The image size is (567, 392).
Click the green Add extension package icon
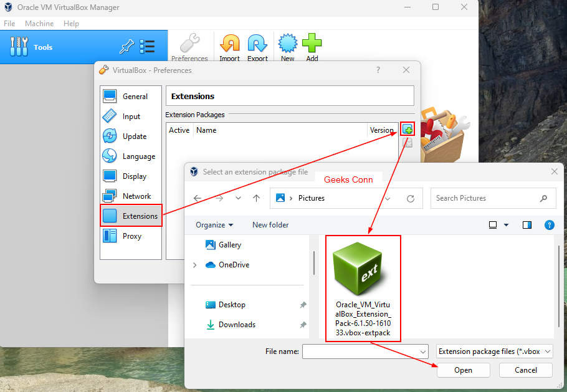click(x=406, y=128)
